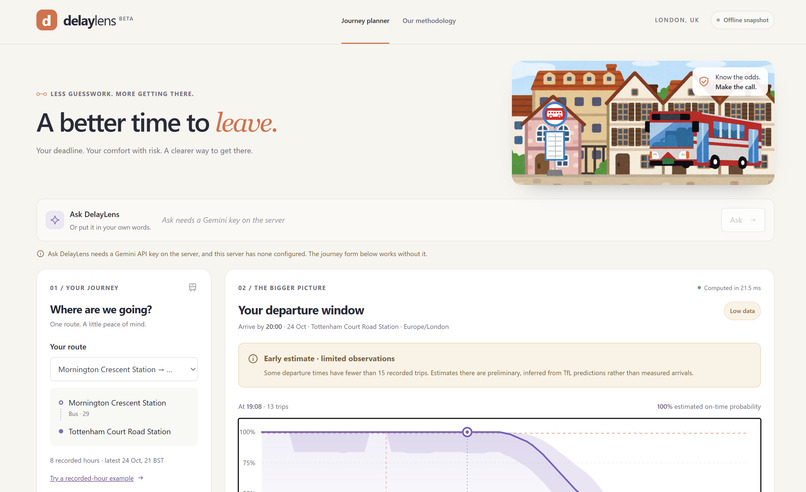Click the LONDON, UK location label
The width and height of the screenshot is (806, 492).
coord(676,20)
